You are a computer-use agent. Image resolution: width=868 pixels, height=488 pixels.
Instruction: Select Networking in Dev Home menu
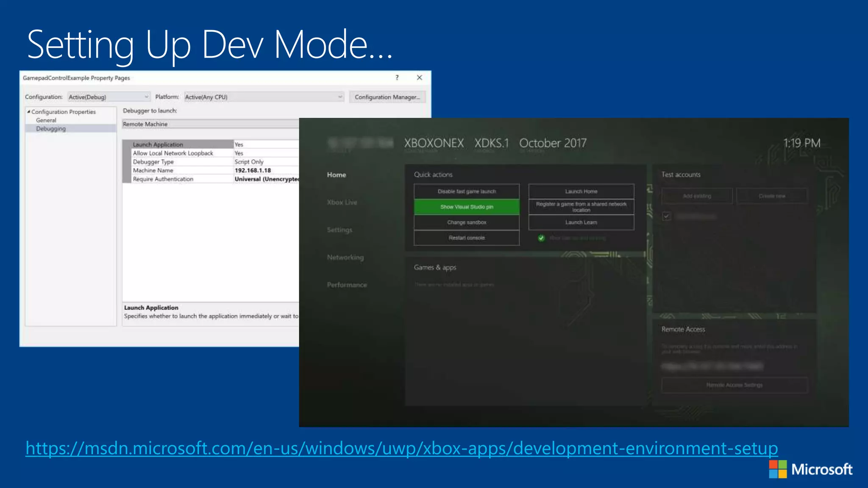point(345,258)
